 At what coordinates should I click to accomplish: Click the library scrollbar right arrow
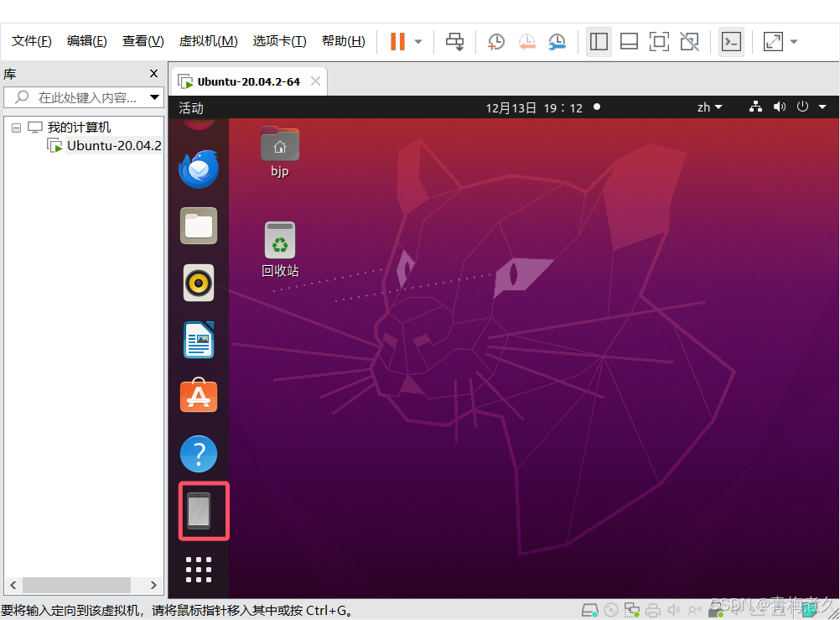click(x=153, y=585)
